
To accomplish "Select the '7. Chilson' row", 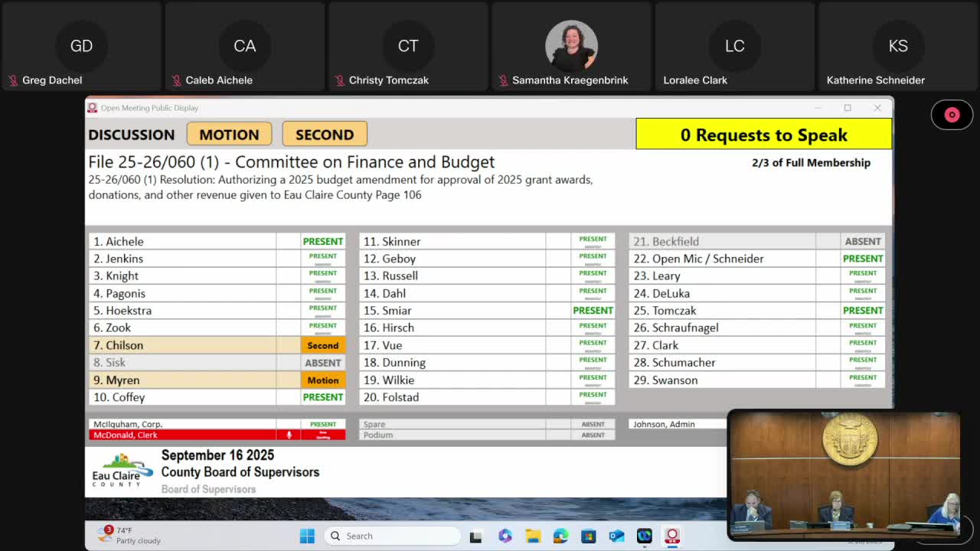I will [217, 345].
